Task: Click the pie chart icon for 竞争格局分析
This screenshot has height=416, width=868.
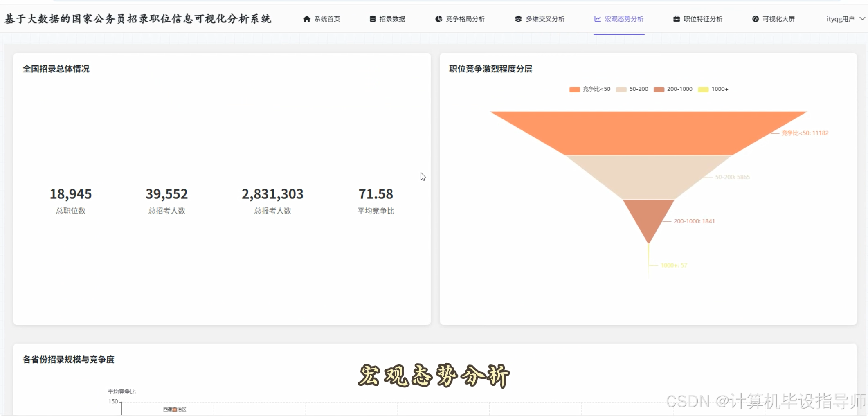Action: 438,19
